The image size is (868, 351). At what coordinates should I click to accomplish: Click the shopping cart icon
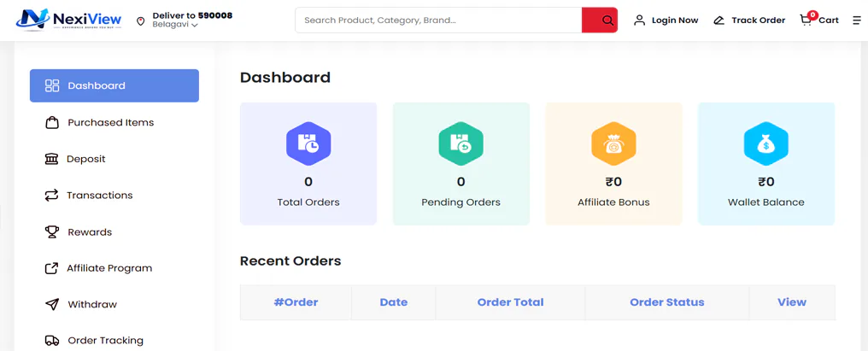(806, 21)
